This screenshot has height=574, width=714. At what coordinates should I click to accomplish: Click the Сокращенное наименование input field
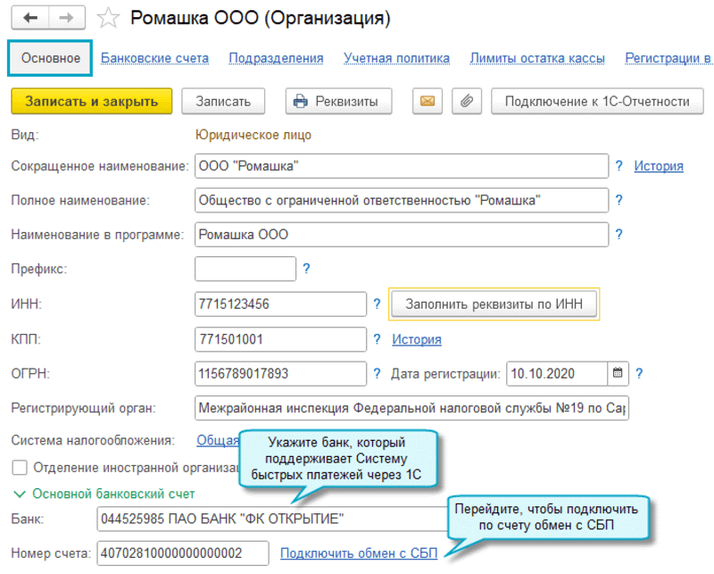[402, 166]
